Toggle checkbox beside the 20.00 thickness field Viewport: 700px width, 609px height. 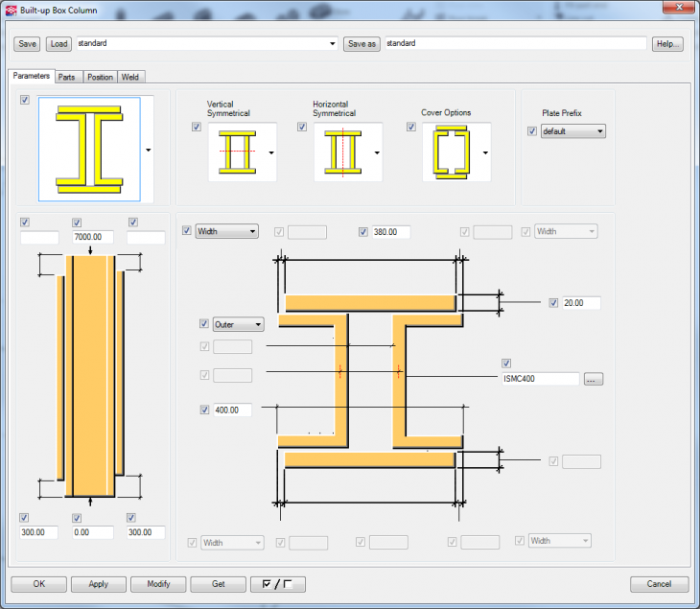553,303
